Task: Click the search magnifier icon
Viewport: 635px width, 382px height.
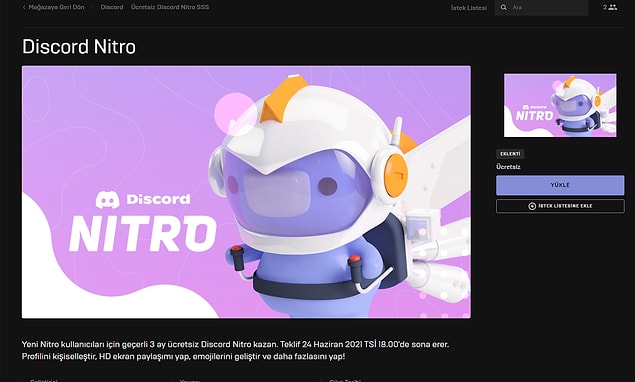Action: tap(503, 7)
